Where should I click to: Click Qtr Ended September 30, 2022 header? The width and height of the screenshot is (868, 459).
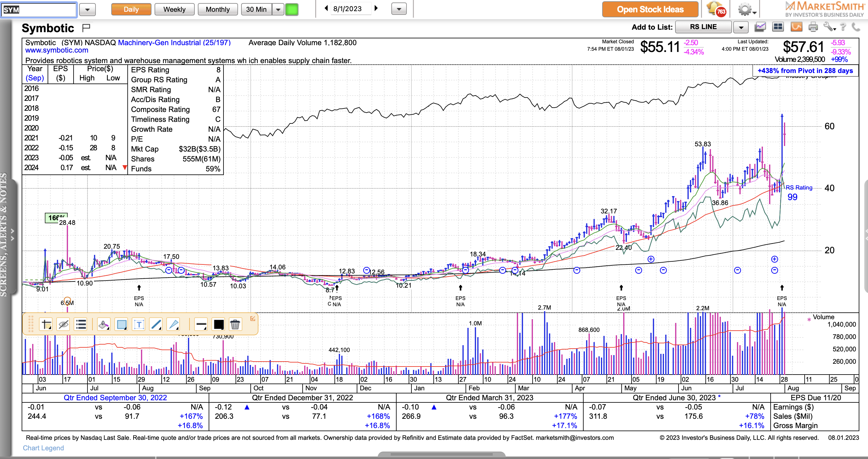pyautogui.click(x=115, y=398)
